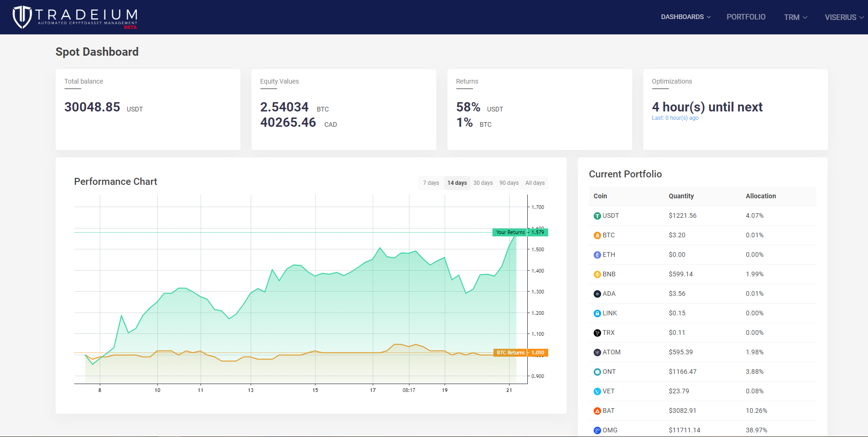
Task: Expand the TRM dropdown
Action: pyautogui.click(x=795, y=17)
